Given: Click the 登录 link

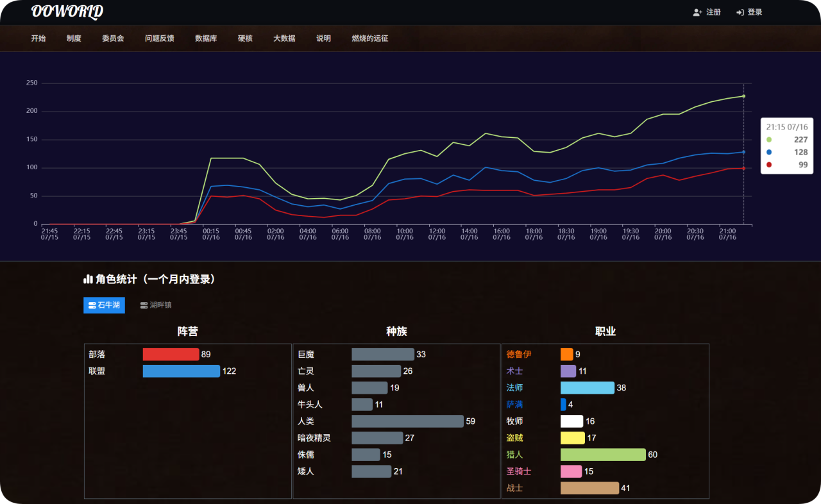Looking at the screenshot, I should coord(754,12).
